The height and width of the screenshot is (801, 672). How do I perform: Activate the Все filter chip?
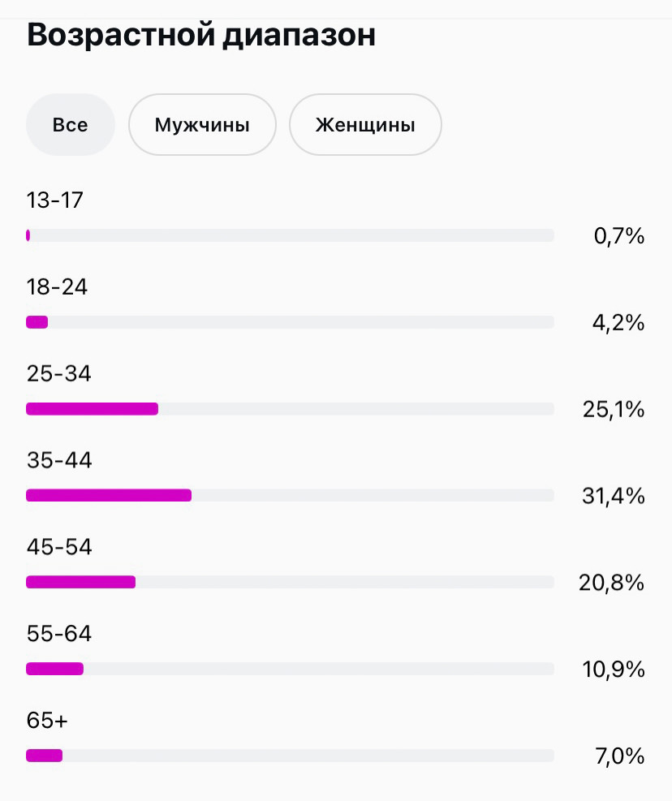coord(70,124)
